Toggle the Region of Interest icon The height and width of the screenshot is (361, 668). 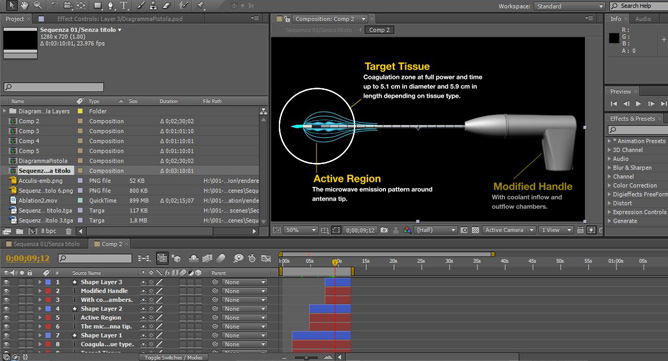[464, 230]
